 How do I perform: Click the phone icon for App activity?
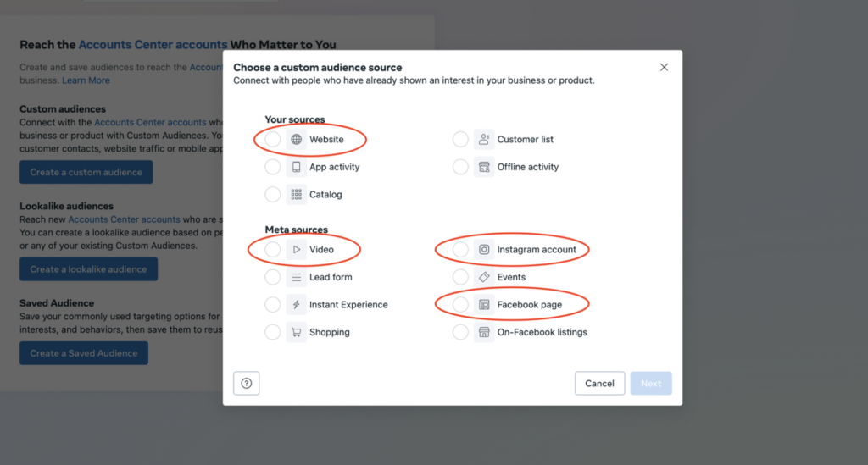(x=296, y=167)
